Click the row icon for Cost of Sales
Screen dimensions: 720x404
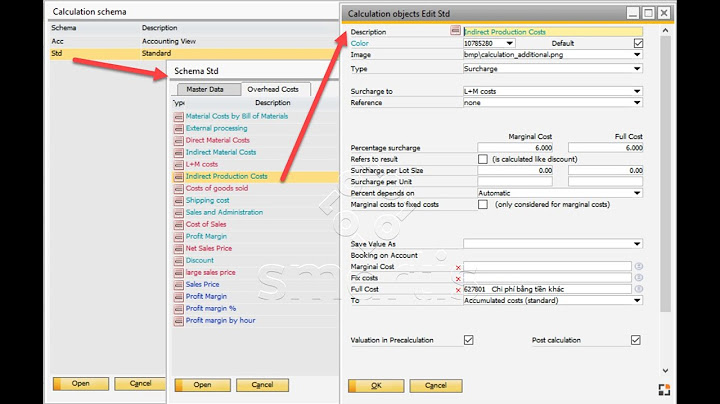(x=179, y=224)
